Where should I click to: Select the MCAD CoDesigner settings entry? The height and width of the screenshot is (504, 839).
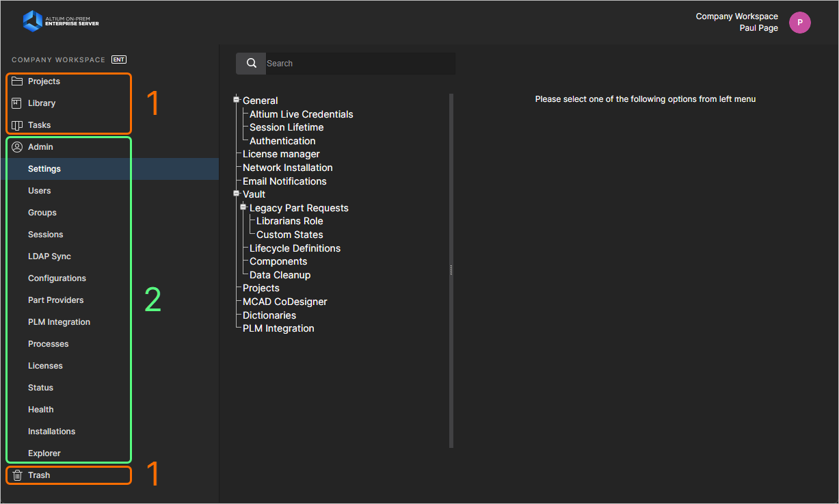[284, 301]
